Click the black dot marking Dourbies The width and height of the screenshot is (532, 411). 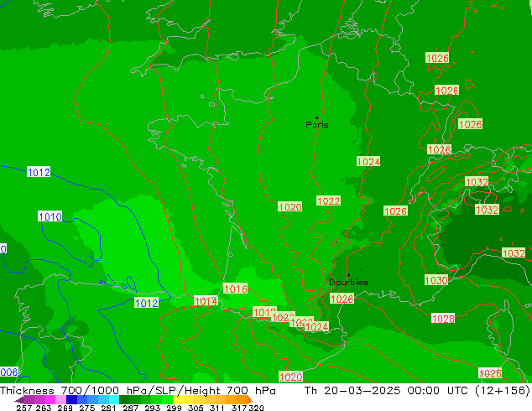[x=348, y=275]
